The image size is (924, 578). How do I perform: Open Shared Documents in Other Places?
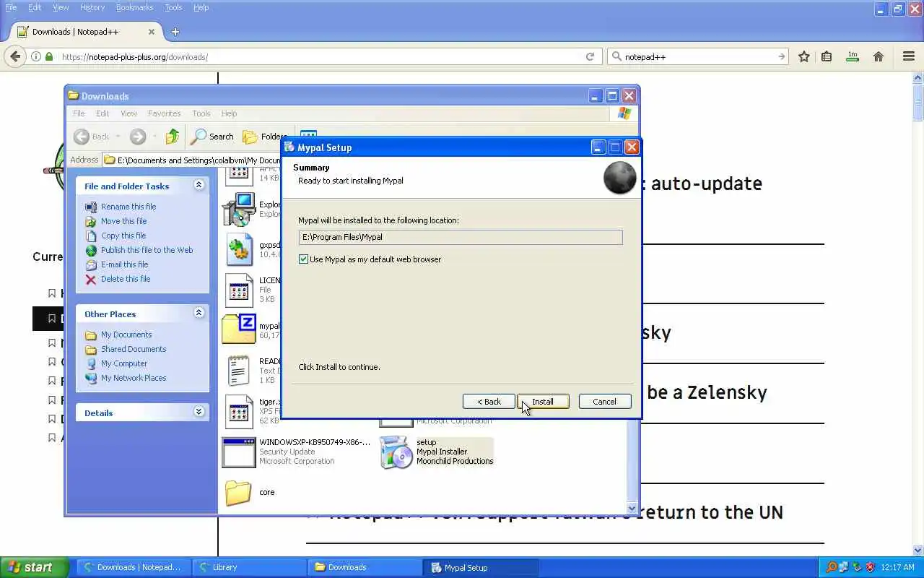click(x=134, y=349)
